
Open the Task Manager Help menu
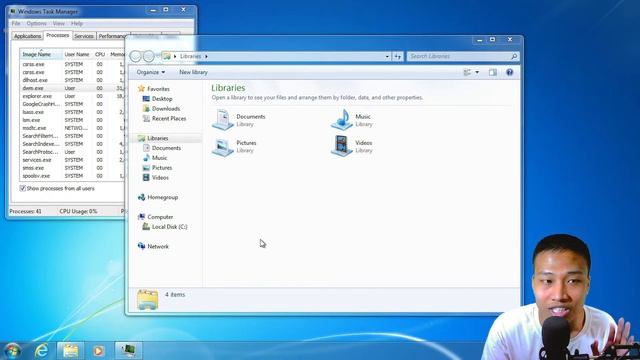point(77,24)
